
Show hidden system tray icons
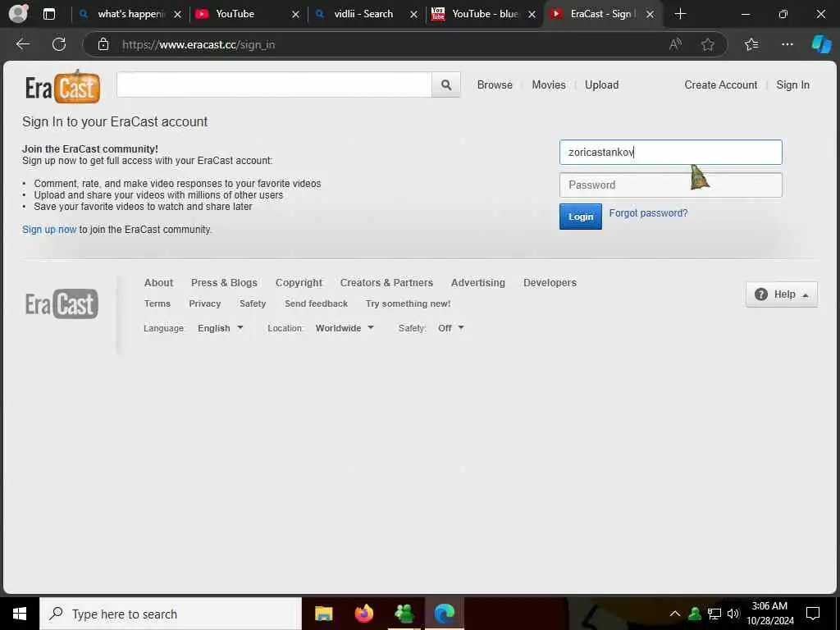coord(675,614)
